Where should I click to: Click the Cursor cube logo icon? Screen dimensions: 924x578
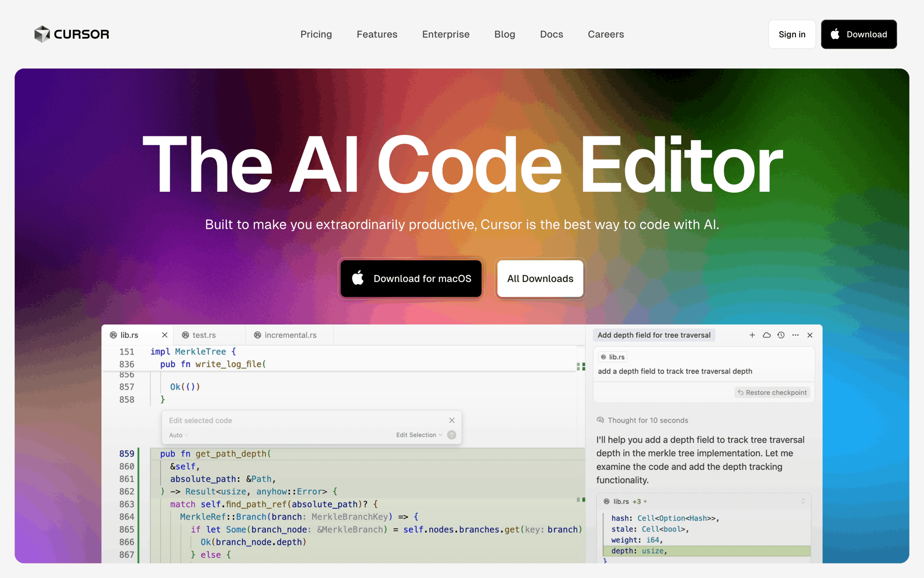(x=42, y=34)
